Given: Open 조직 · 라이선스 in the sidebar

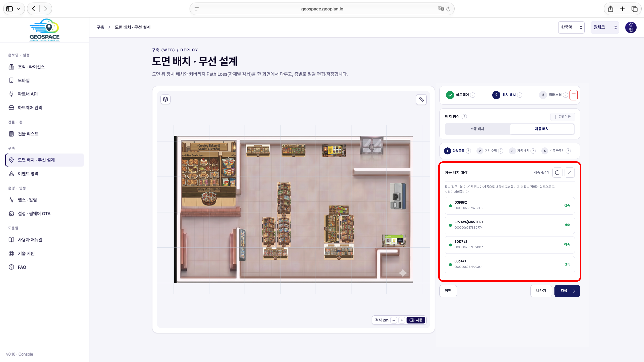Looking at the screenshot, I should [45, 67].
